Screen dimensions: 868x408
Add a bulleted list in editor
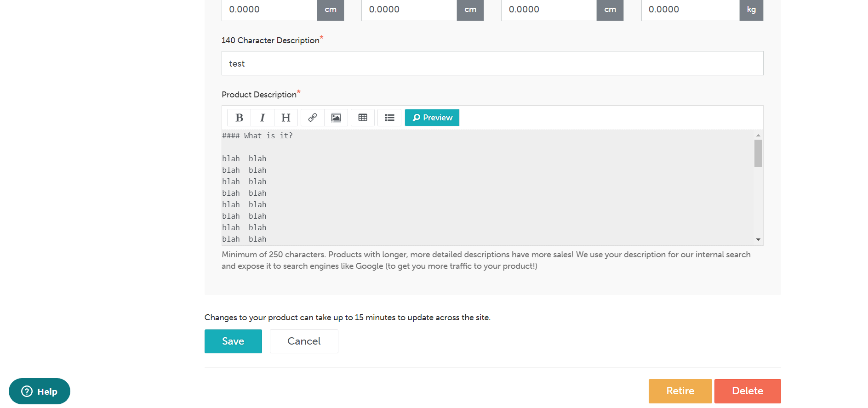[389, 118]
